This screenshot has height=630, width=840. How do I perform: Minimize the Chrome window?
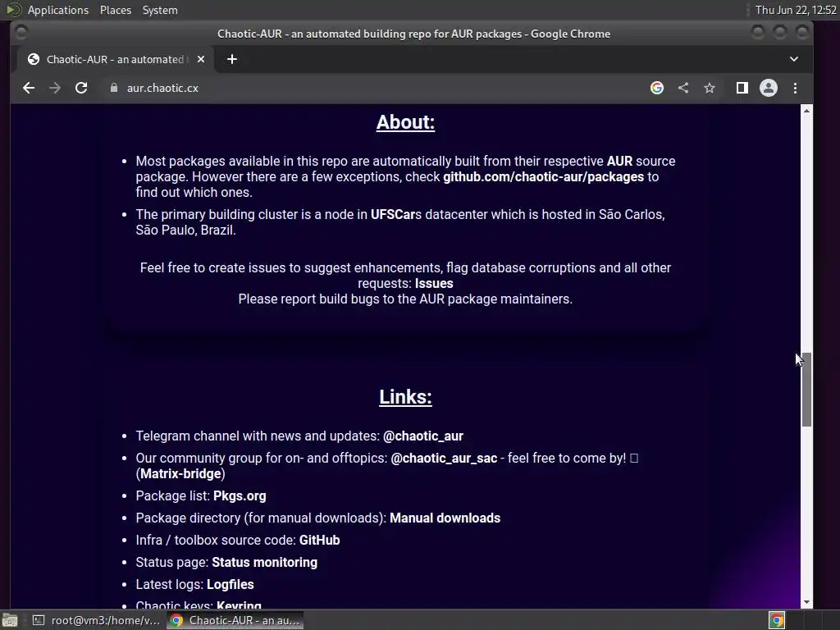click(758, 33)
